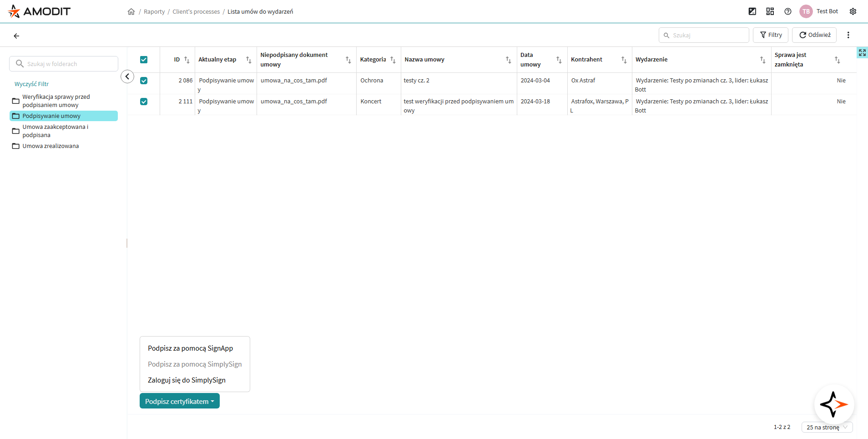
Task: Open the AI assistant star button
Action: [x=834, y=404]
